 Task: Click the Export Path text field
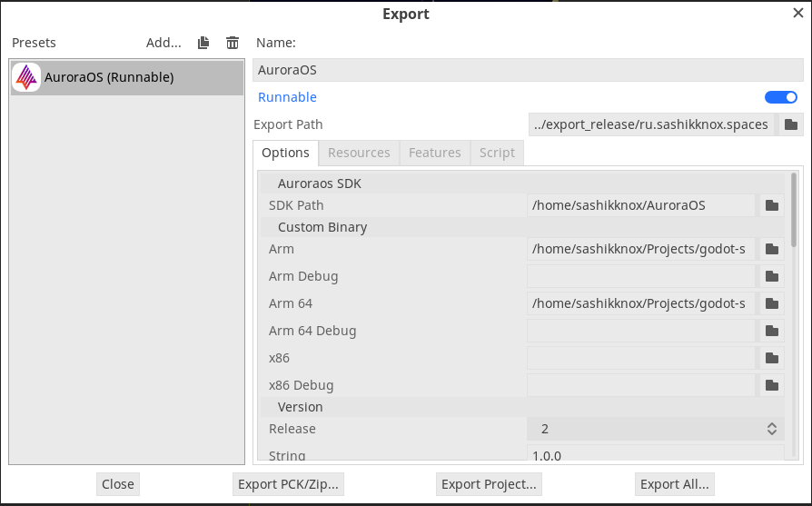click(651, 124)
